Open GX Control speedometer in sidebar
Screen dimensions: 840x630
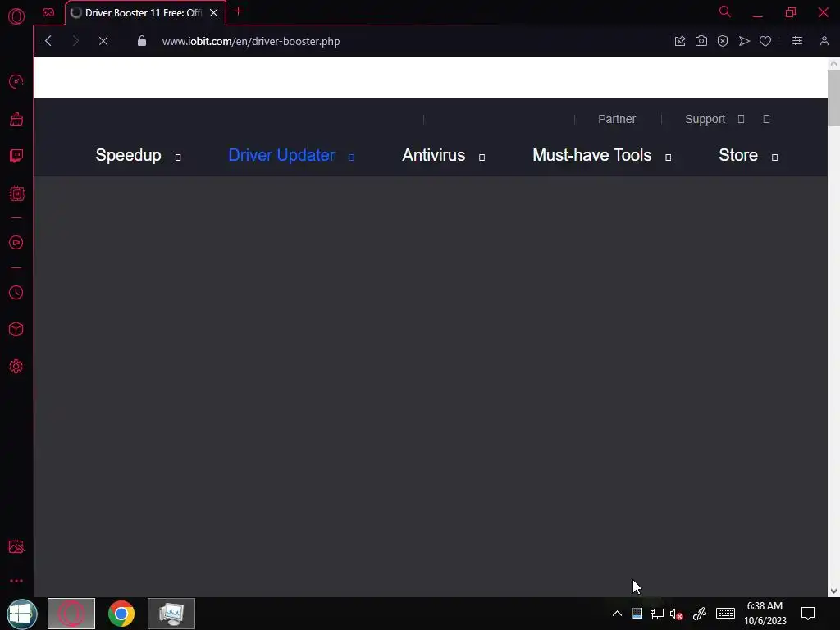click(16, 81)
